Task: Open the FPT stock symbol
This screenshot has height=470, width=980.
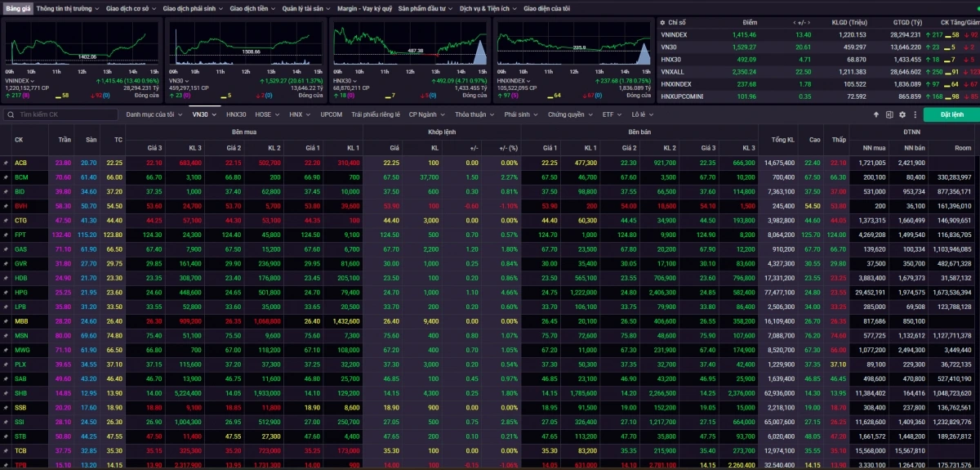Action: tap(20, 235)
